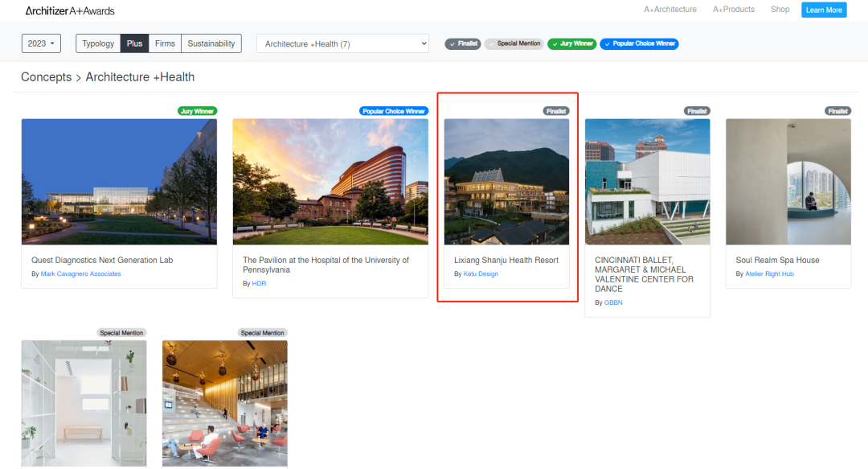Switch to the Typology tab

[x=98, y=43]
